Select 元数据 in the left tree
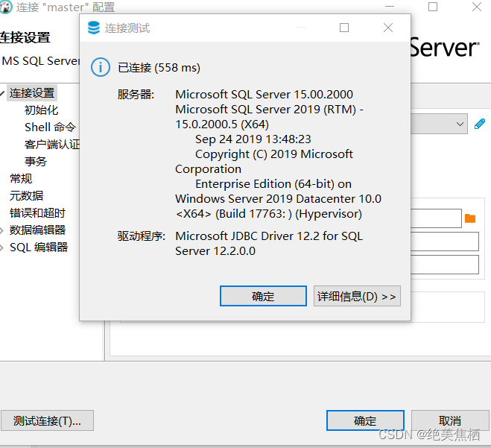This screenshot has height=448, width=491. (26, 196)
